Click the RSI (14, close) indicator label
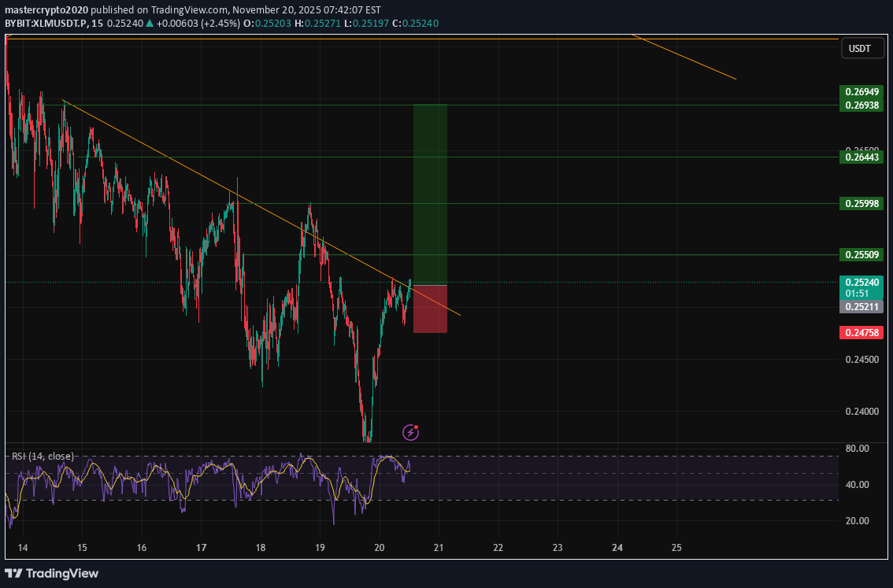The width and height of the screenshot is (893, 588). pos(43,456)
